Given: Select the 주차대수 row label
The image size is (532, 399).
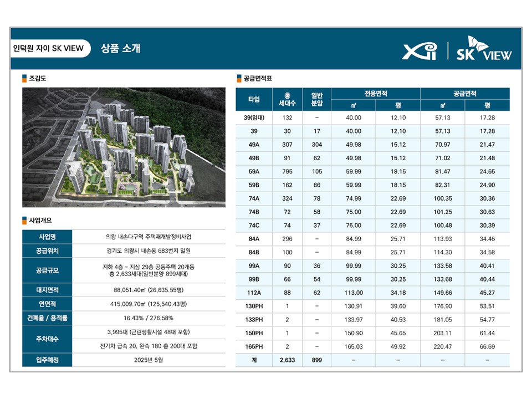Looking at the screenshot, I should tap(47, 339).
